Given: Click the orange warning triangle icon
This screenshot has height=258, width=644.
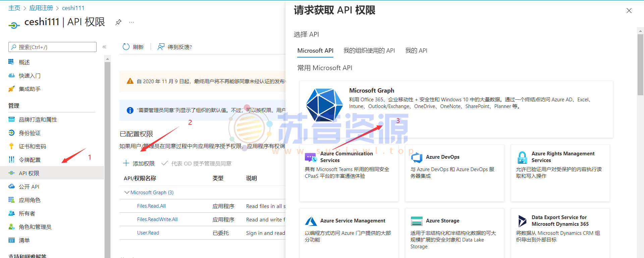Looking at the screenshot, I should [x=130, y=81].
